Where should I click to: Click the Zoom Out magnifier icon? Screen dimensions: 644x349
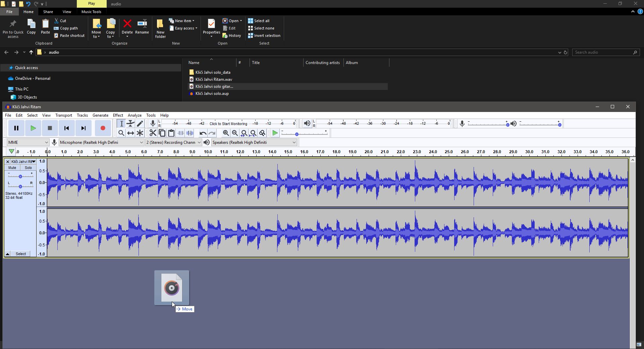pyautogui.click(x=235, y=133)
